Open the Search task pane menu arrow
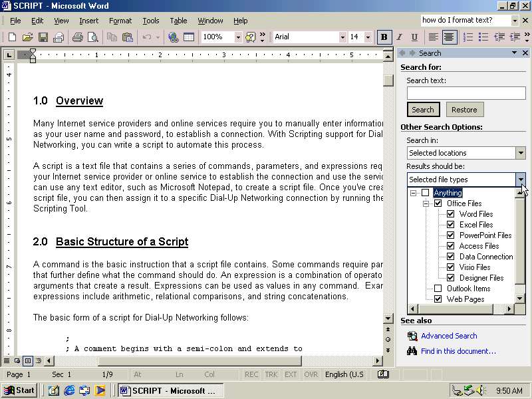Screen dimensions: 532x399 pos(514,53)
